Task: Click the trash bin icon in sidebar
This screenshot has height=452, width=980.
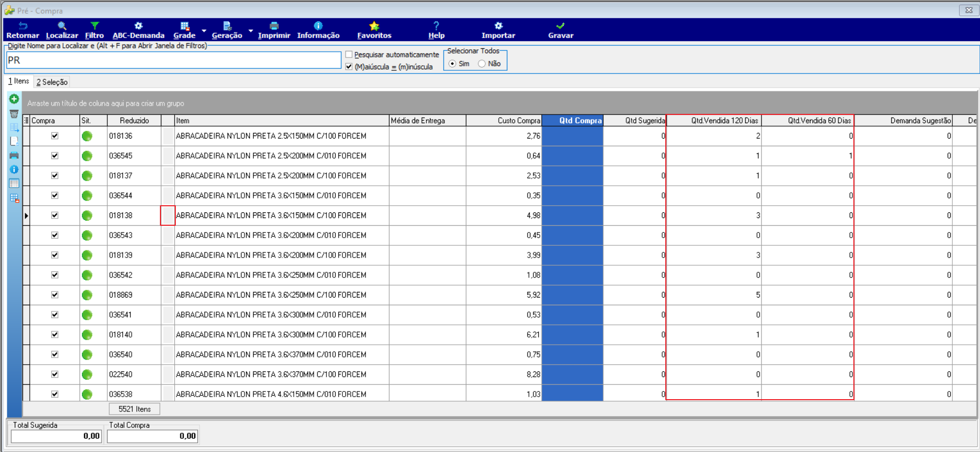Action: [x=14, y=113]
